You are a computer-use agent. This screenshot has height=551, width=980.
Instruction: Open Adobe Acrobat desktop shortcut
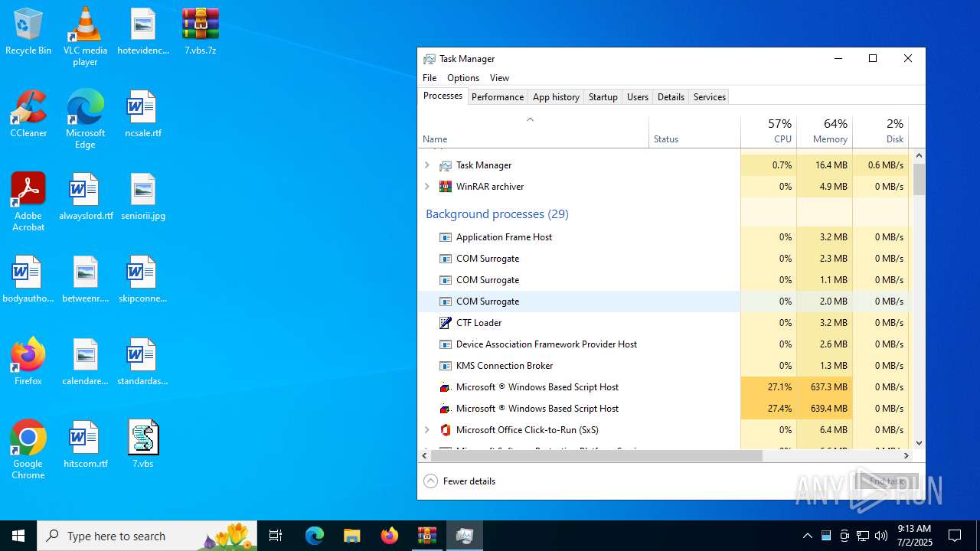tap(28, 202)
